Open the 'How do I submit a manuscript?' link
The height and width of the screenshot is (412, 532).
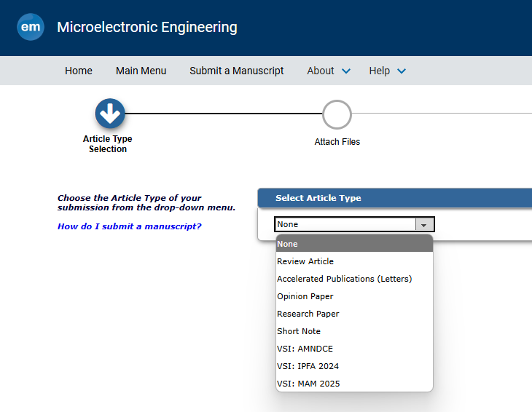pyautogui.click(x=129, y=226)
